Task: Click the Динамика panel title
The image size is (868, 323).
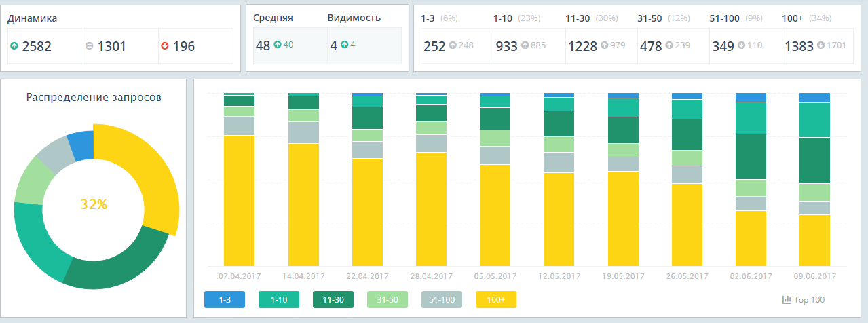Action: click(32, 18)
